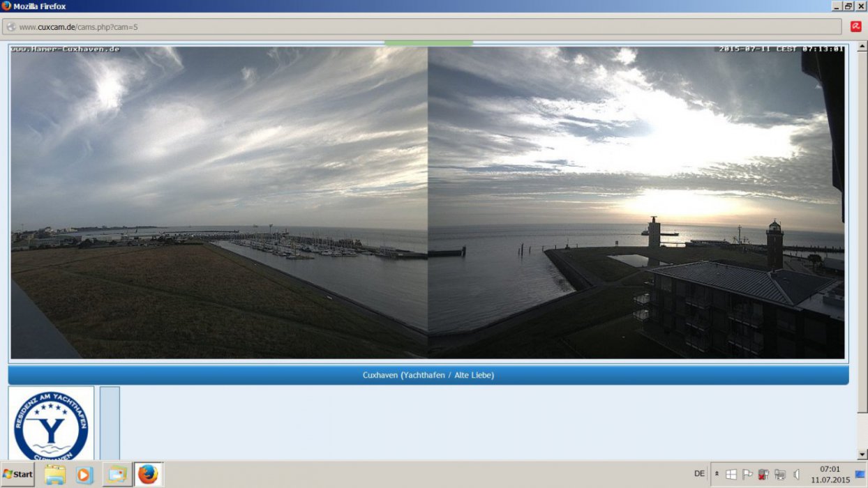This screenshot has height=488, width=868.
Task: Open the third pinned taskbar folder app
Action: click(x=117, y=475)
